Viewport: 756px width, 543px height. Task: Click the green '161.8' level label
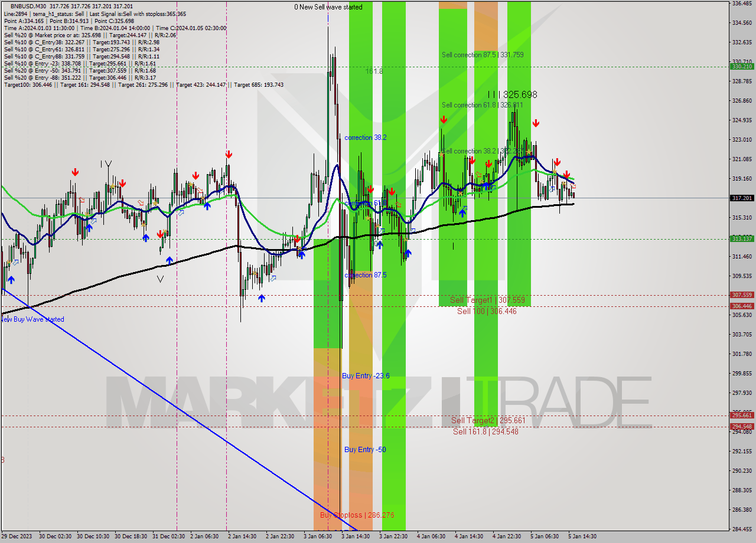click(x=374, y=71)
